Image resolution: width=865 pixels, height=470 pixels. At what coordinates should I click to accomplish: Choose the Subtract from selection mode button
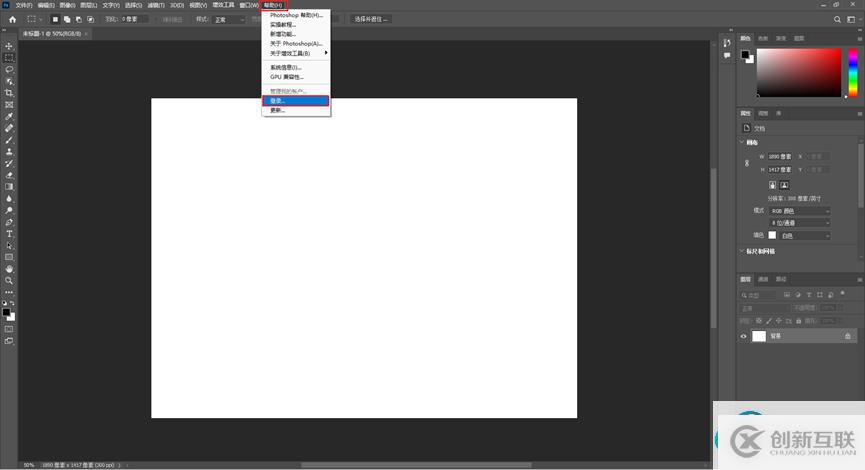coord(79,19)
